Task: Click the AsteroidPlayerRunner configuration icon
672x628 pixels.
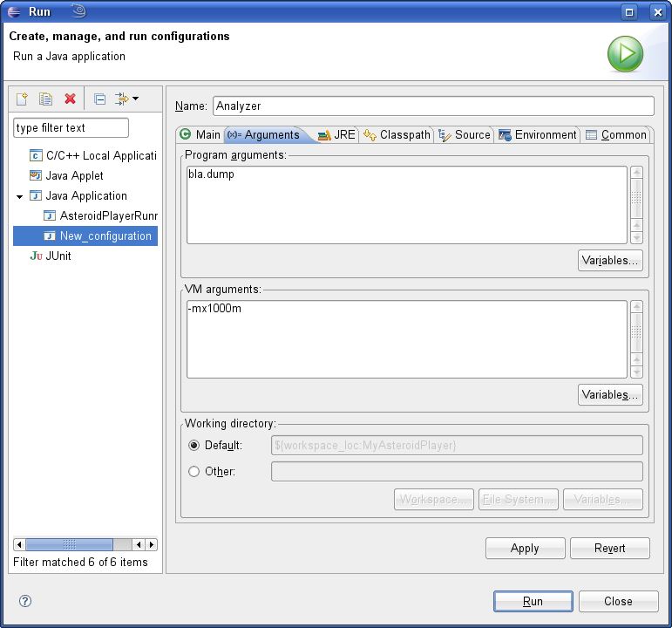Action: [50, 215]
